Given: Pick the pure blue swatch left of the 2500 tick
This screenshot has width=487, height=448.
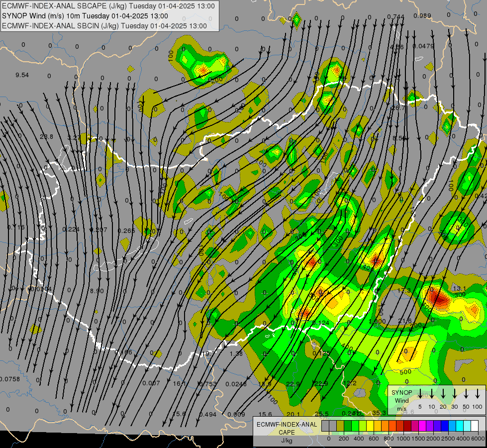Looking at the screenshot, I should (445, 426).
